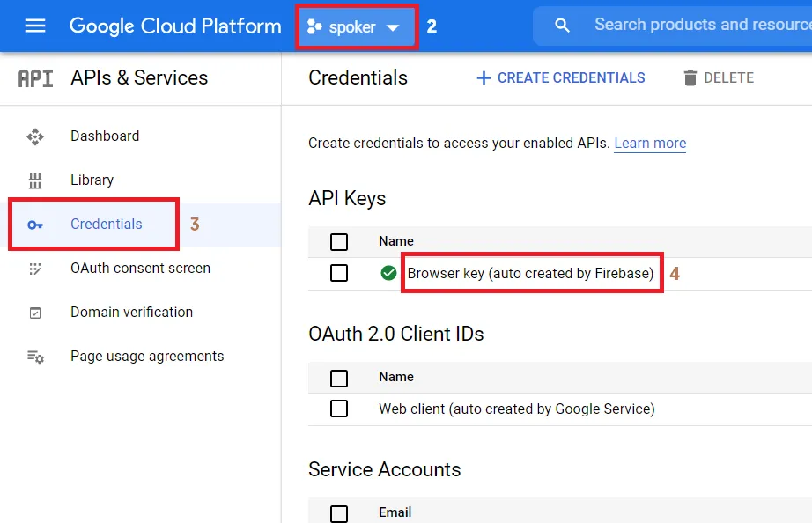Screen dimensions: 812x523
Task: Check the Web client checkbox
Action: 339,409
